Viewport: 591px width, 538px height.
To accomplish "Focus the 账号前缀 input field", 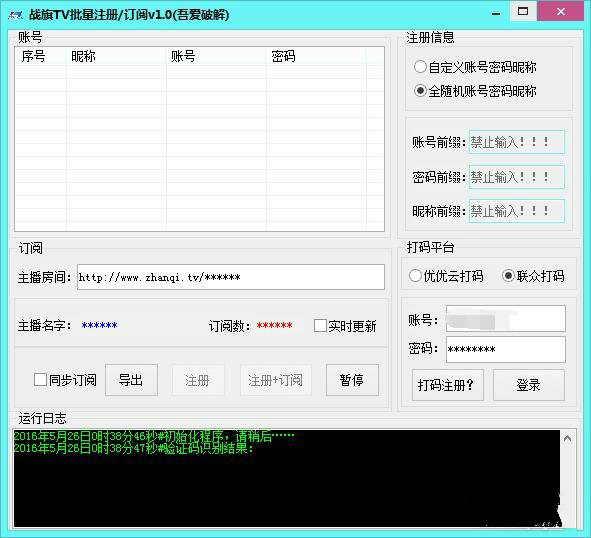I will coord(517,142).
